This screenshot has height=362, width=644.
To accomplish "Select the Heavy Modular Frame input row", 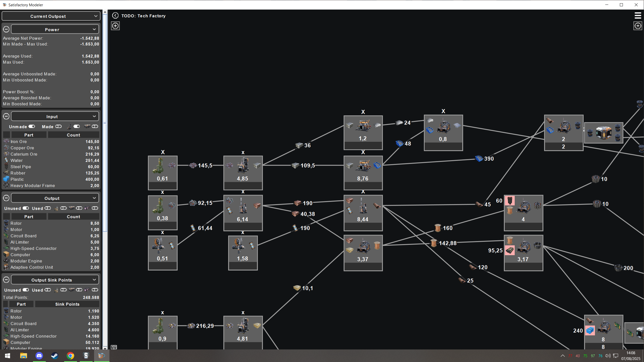I will tap(51, 186).
